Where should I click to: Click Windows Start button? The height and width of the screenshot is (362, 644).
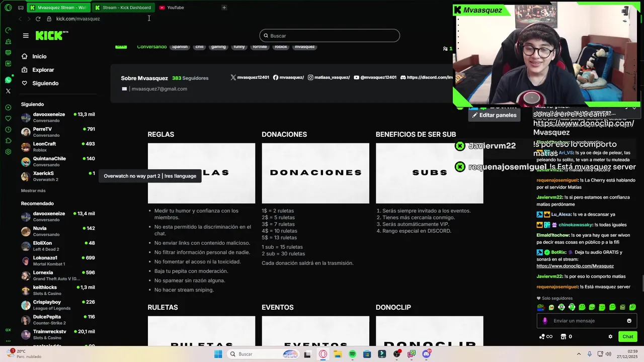coord(218,354)
